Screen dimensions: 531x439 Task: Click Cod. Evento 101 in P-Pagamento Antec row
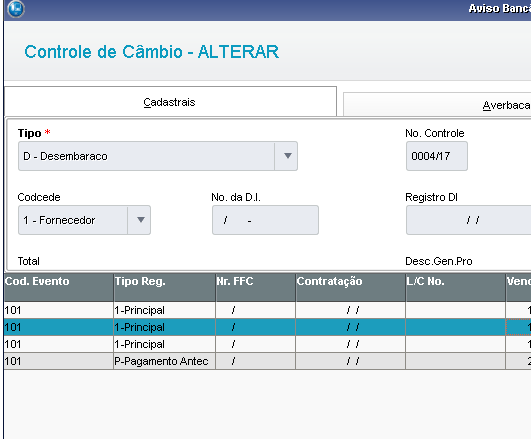pyautogui.click(x=59, y=361)
